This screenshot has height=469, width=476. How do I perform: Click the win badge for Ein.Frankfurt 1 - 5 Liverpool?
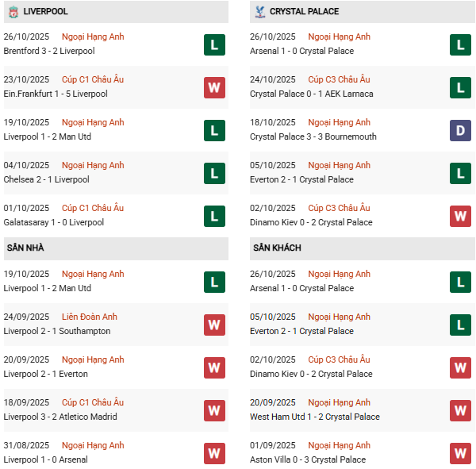point(214,87)
